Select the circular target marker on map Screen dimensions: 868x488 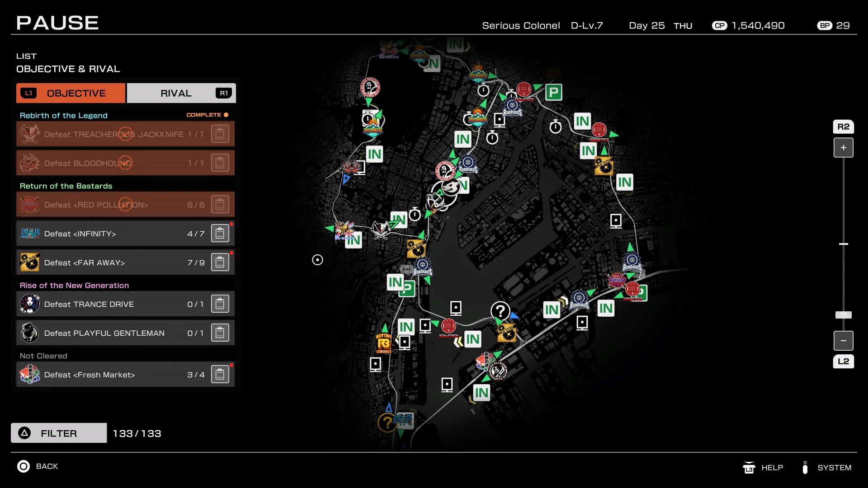(317, 260)
